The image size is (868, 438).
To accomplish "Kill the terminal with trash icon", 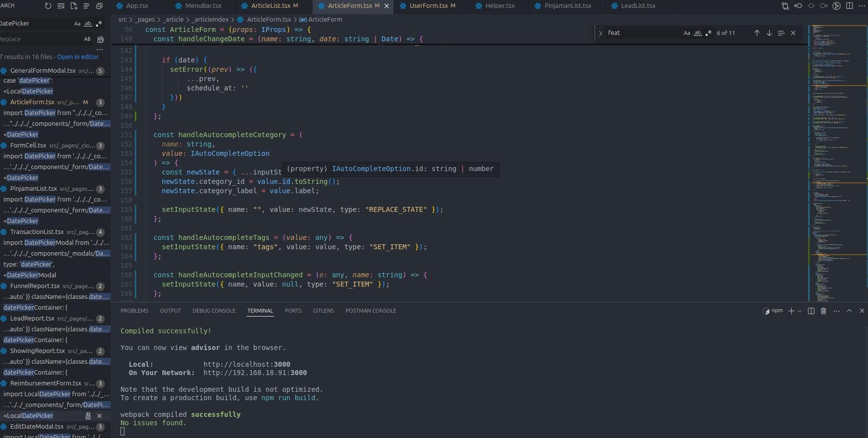I will tap(823, 311).
